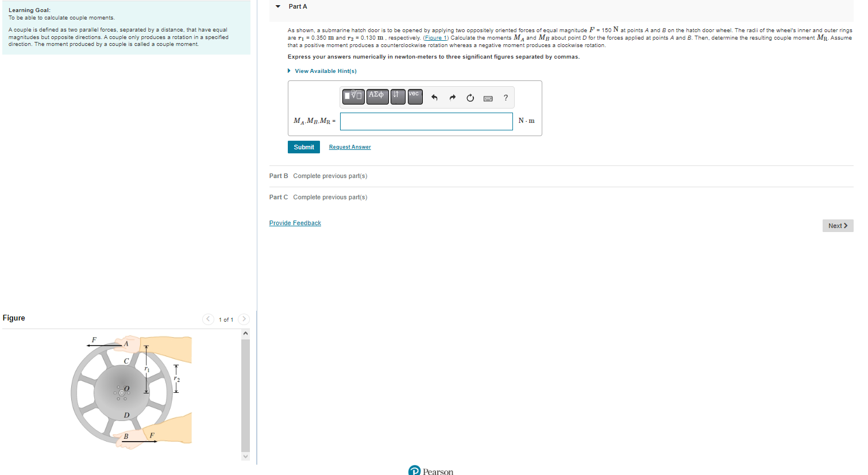This screenshot has height=475, width=868.
Task: Go to the previous figure arrow
Action: [208, 319]
